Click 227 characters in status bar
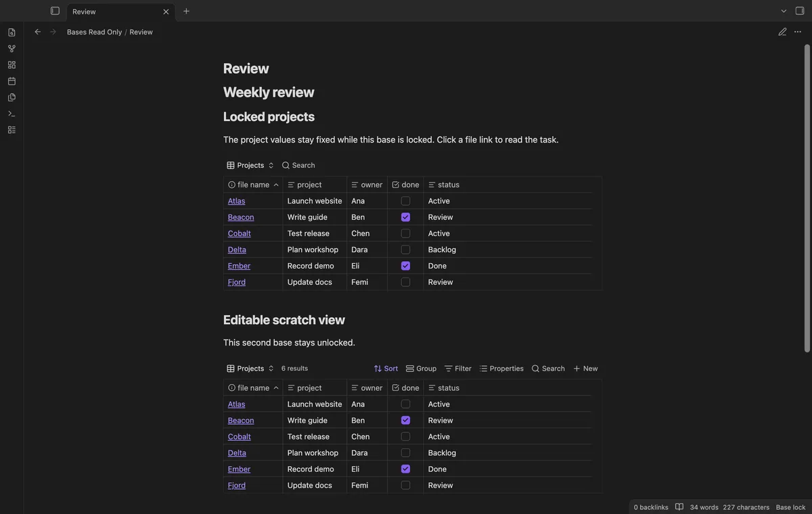This screenshot has width=812, height=514. click(746, 507)
